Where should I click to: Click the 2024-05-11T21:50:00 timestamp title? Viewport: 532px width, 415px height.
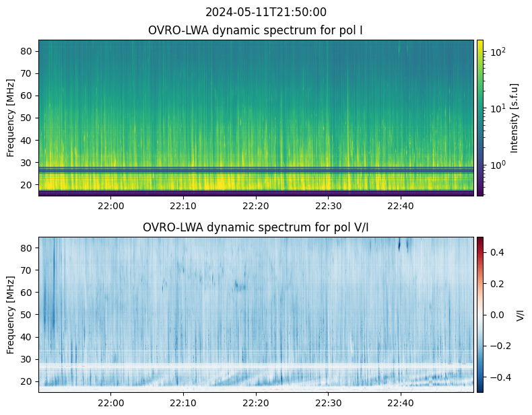click(265, 12)
